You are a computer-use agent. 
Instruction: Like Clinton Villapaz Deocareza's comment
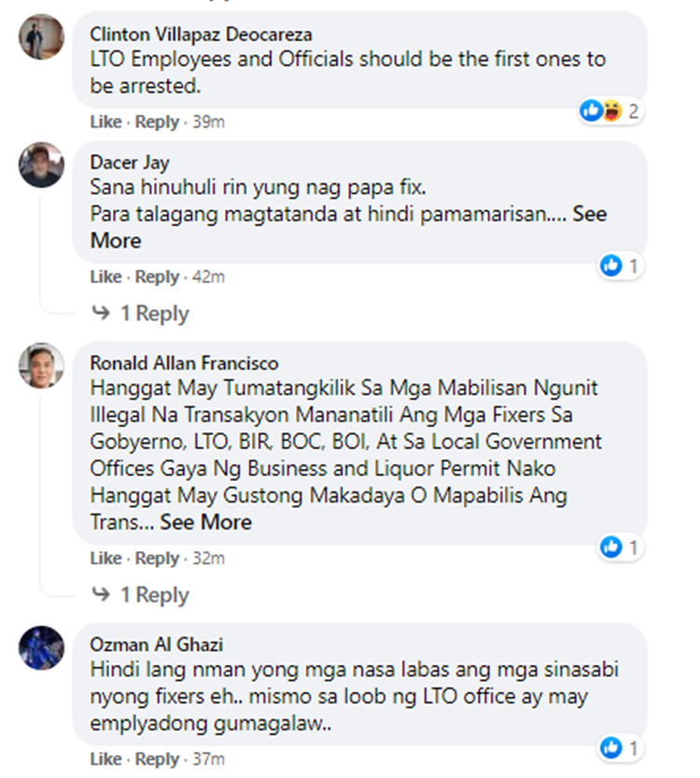coord(105,121)
